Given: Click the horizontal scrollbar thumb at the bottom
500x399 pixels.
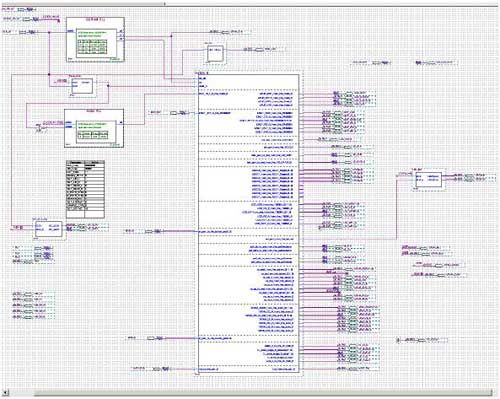Looking at the screenshot, I should tap(263, 393).
